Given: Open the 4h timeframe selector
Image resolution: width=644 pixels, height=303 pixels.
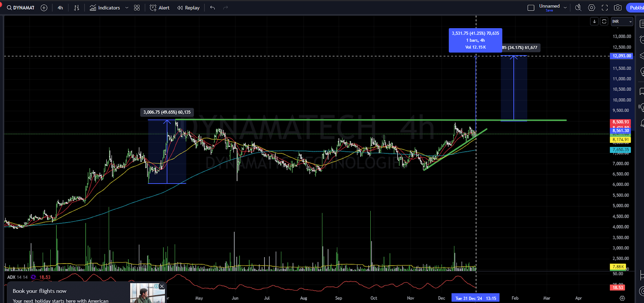Looking at the screenshot, I should click(x=60, y=8).
